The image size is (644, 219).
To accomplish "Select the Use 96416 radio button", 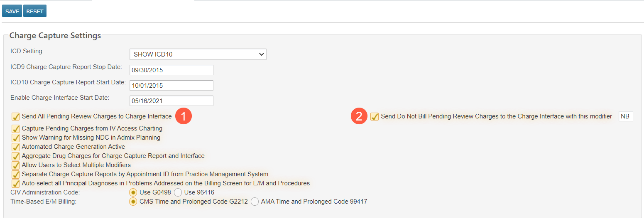I will pyautogui.click(x=178, y=192).
